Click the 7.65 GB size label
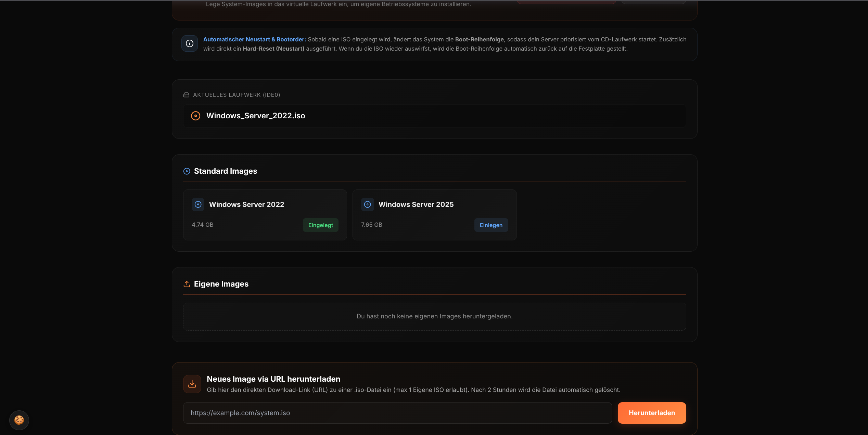Viewport: 868px width, 435px height. click(x=372, y=225)
